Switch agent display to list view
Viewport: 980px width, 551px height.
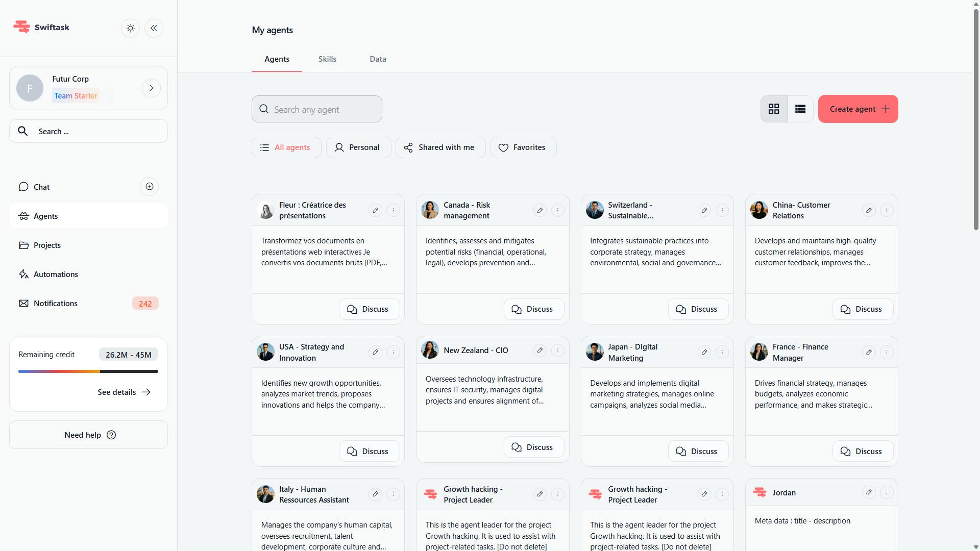click(800, 109)
